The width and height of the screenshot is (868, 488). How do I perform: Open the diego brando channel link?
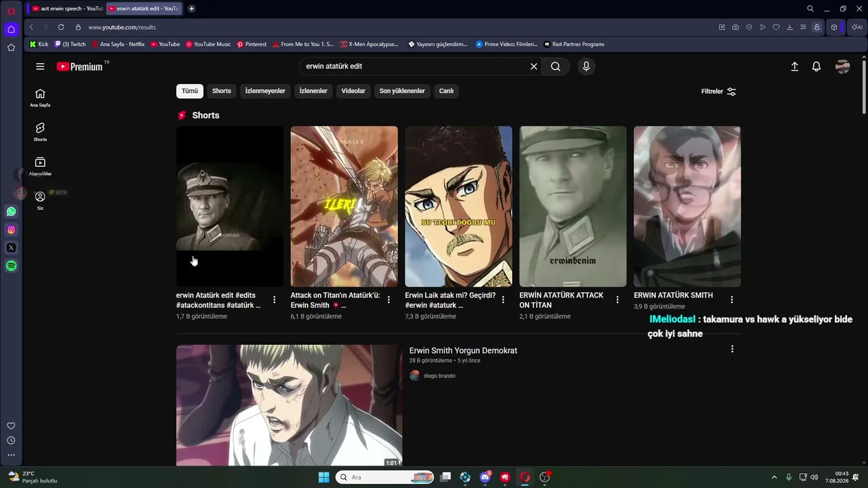(439, 375)
